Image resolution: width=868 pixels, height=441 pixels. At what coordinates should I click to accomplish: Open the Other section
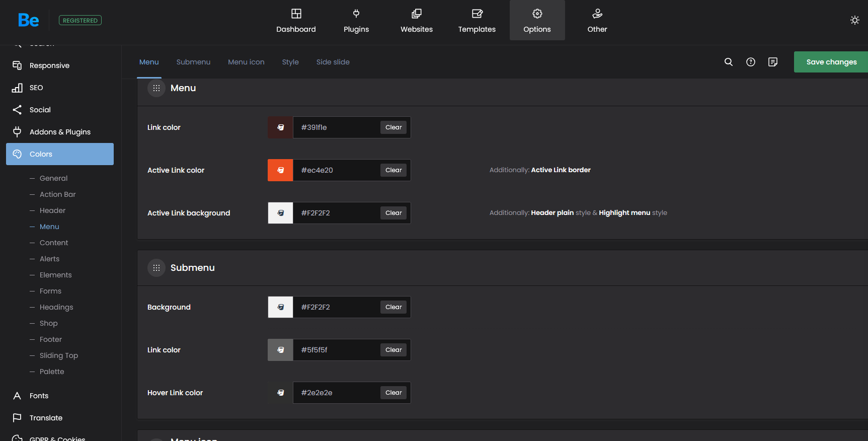pyautogui.click(x=597, y=21)
